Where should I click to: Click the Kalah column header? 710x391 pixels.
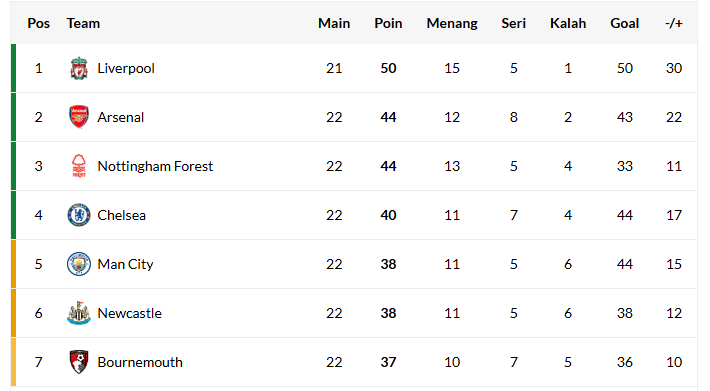tap(568, 23)
